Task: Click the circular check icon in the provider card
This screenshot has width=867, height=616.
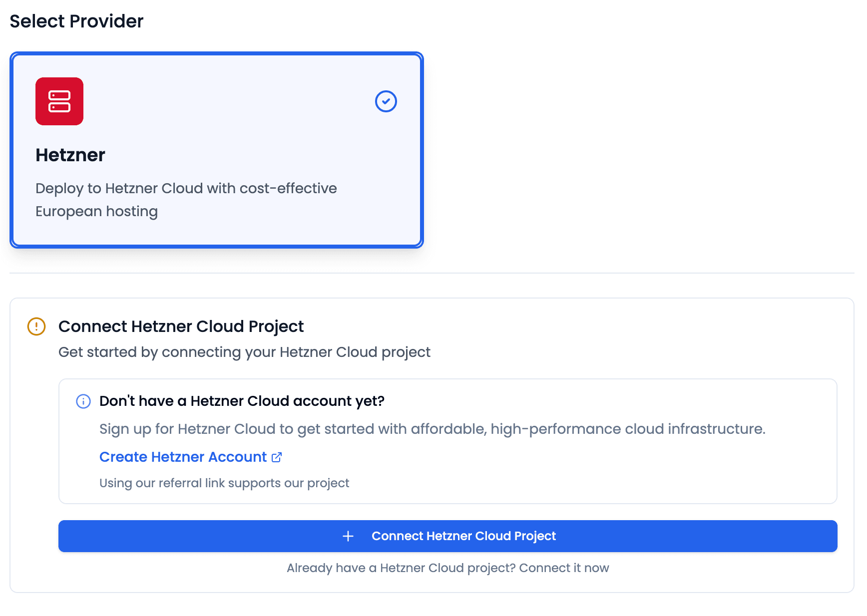Action: 386,101
